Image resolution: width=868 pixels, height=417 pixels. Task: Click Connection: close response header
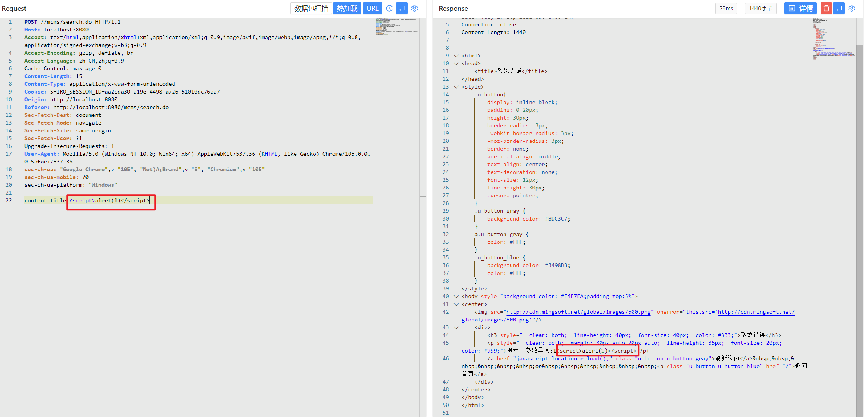click(489, 24)
